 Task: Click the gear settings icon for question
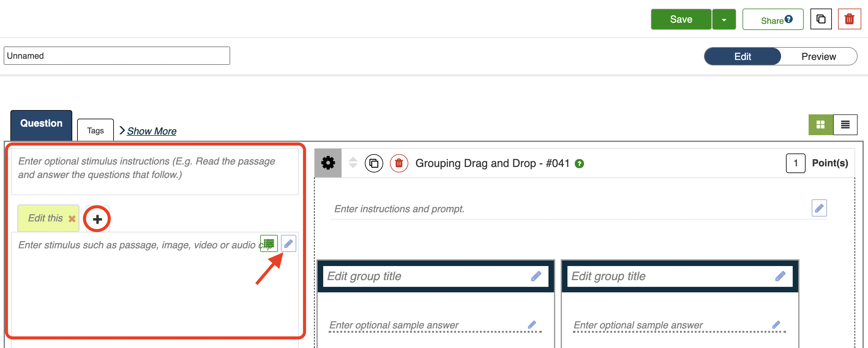click(x=327, y=163)
